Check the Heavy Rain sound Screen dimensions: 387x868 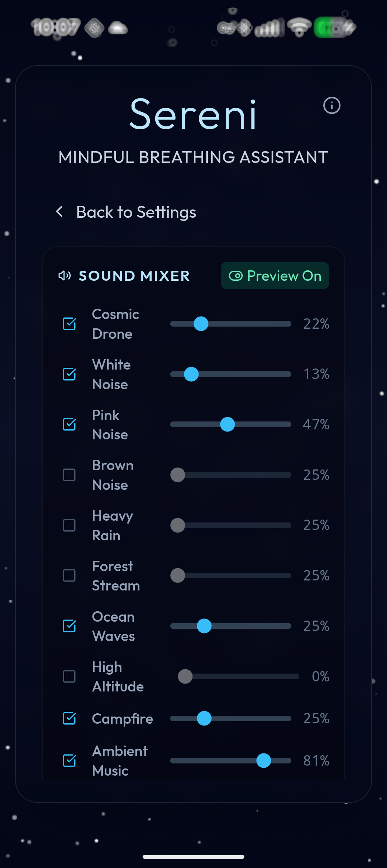(69, 525)
